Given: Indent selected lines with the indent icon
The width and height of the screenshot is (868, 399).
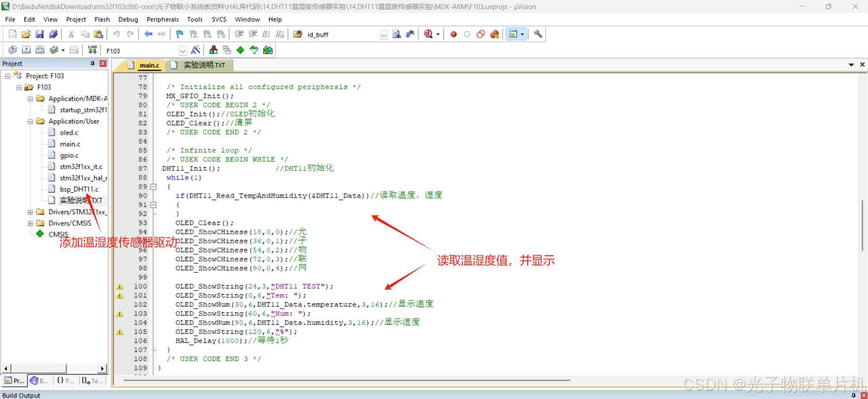Looking at the screenshot, I should click(x=239, y=34).
